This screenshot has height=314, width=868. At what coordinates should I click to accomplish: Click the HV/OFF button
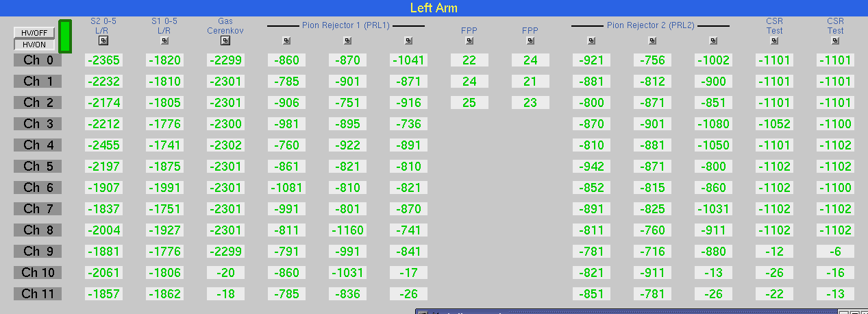pyautogui.click(x=34, y=32)
